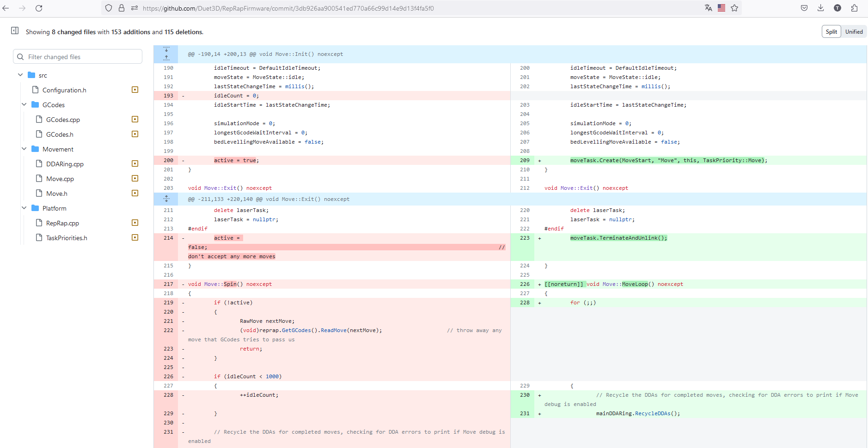The height and width of the screenshot is (448, 868).
Task: Open browser extensions menu
Action: coord(854,8)
